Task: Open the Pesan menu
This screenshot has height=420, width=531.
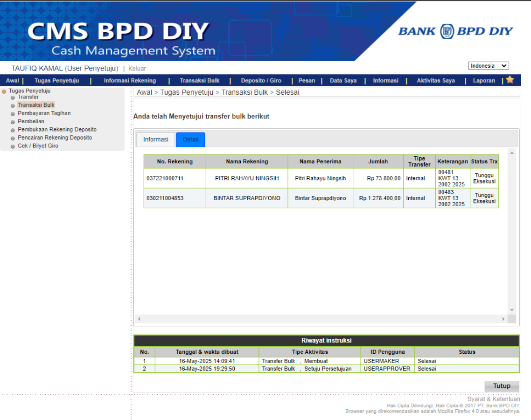Action: pyautogui.click(x=307, y=81)
